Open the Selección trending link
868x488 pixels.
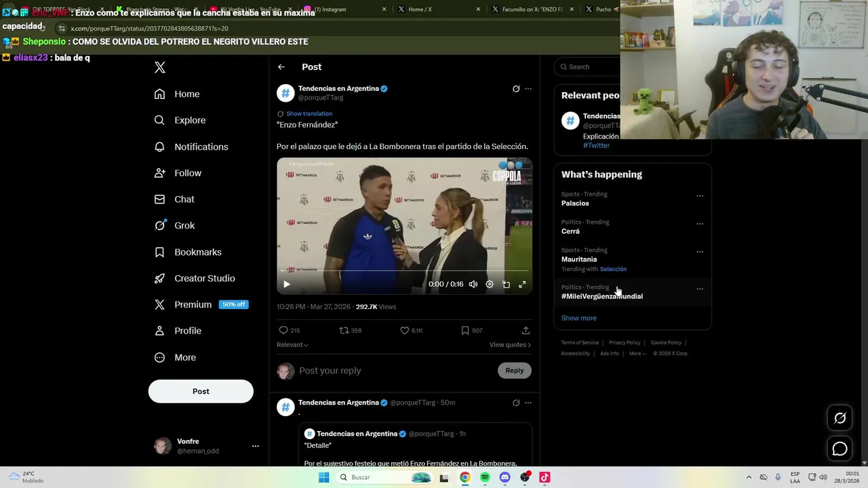(613, 269)
